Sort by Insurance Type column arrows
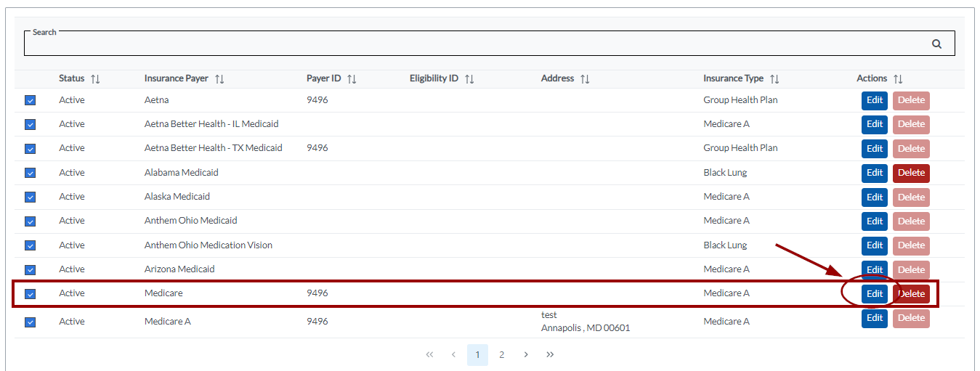 [774, 79]
